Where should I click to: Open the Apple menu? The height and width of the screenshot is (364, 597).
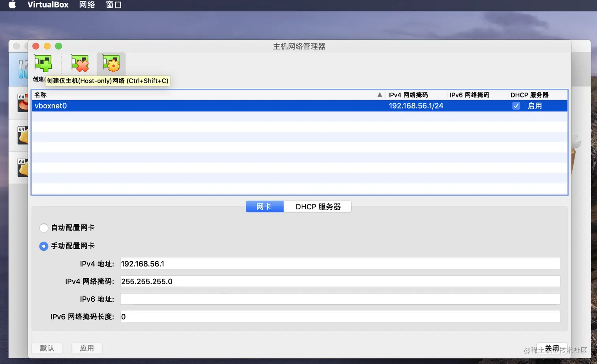tap(12, 5)
